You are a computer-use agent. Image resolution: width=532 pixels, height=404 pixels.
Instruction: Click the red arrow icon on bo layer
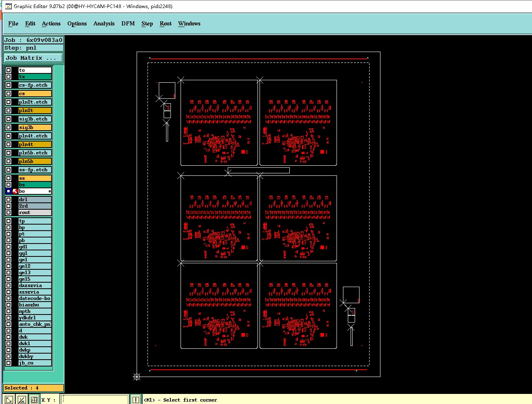point(15,191)
